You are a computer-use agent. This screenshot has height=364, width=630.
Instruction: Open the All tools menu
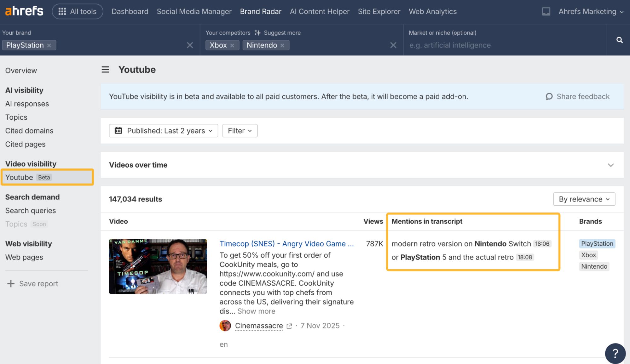78,12
